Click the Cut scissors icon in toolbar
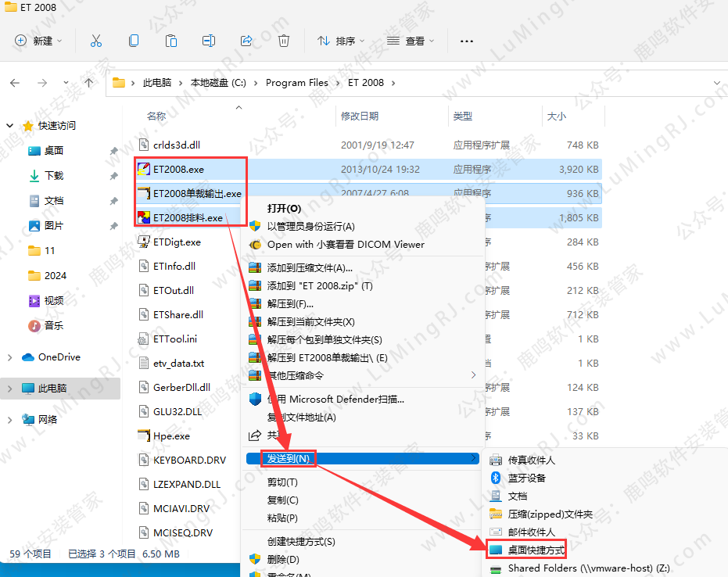The image size is (728, 577). pyautogui.click(x=96, y=41)
